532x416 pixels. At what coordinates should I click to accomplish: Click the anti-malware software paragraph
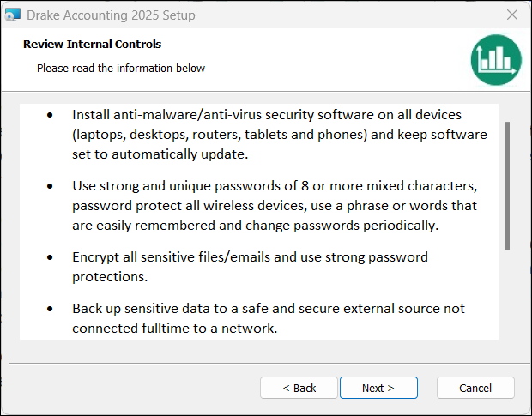point(279,136)
